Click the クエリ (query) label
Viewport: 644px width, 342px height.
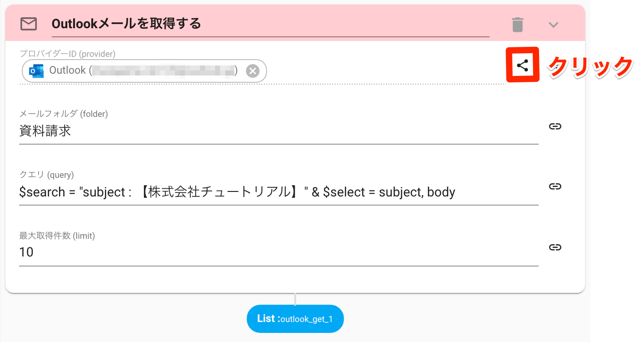point(46,175)
